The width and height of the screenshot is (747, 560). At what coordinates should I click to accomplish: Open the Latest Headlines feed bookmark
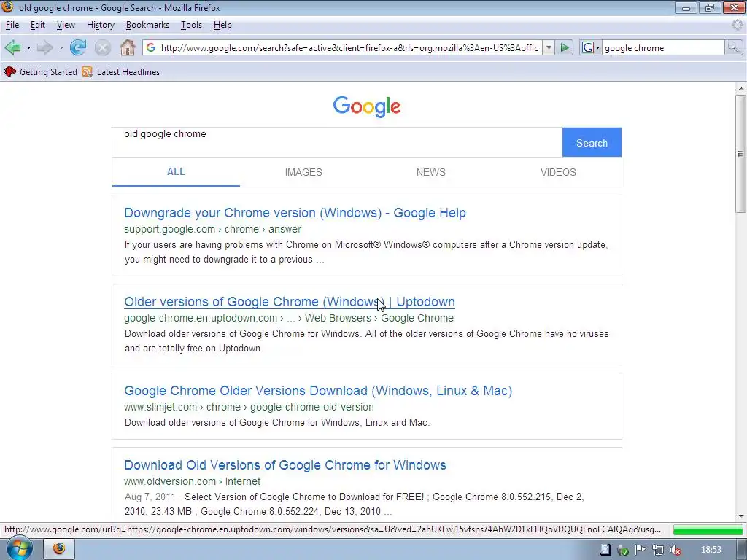point(120,72)
